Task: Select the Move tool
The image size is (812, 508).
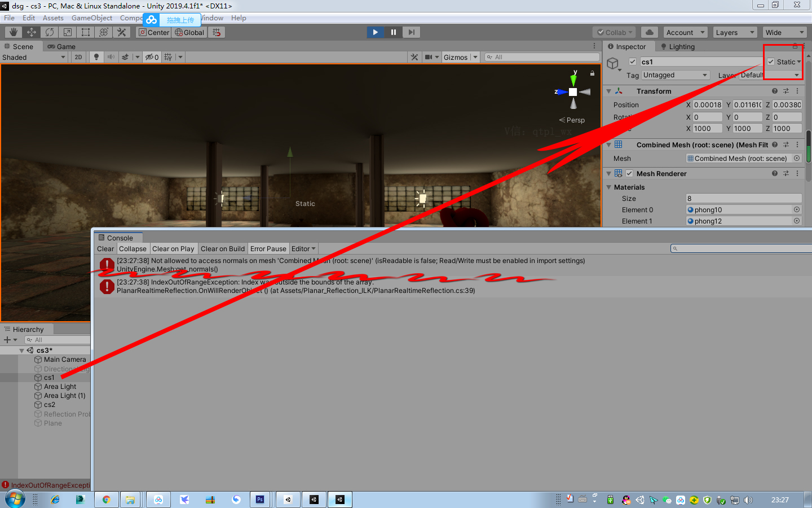Action: 31,32
